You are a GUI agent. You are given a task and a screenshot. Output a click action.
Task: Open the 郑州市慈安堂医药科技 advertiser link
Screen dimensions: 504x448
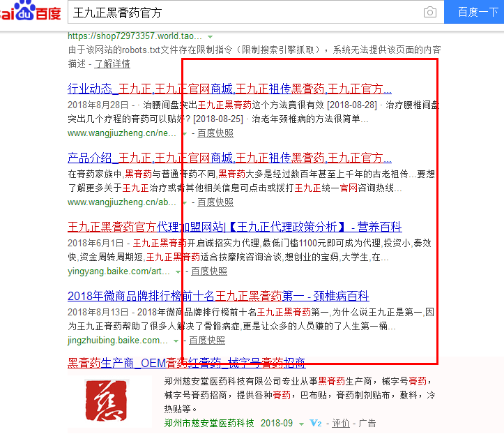[209, 423]
